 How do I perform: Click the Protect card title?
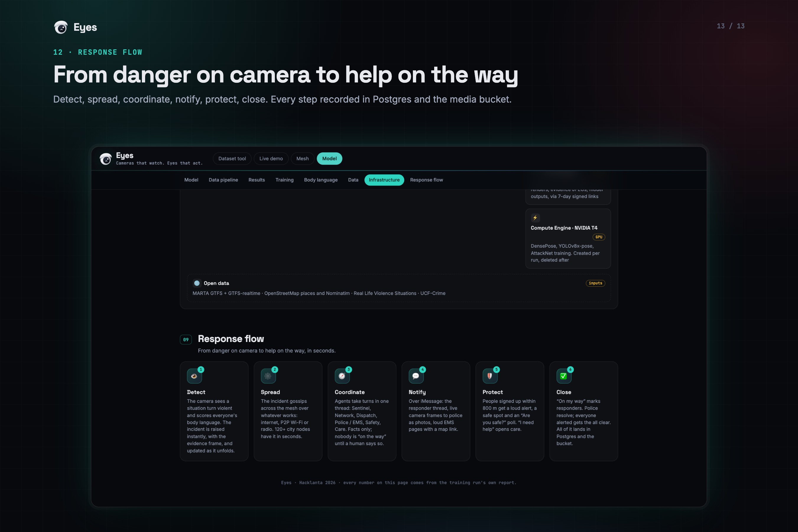pyautogui.click(x=493, y=392)
